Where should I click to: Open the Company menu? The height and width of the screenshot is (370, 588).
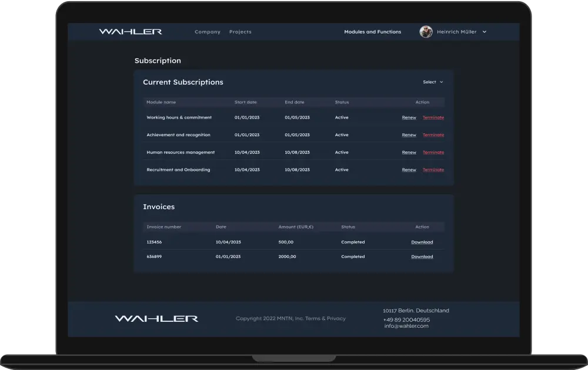(208, 32)
